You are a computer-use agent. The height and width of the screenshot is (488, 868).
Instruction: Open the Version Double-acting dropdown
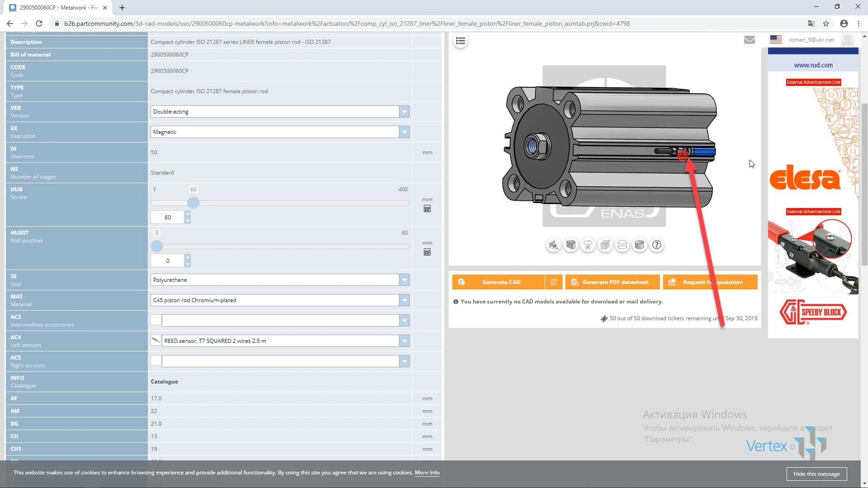pos(404,112)
